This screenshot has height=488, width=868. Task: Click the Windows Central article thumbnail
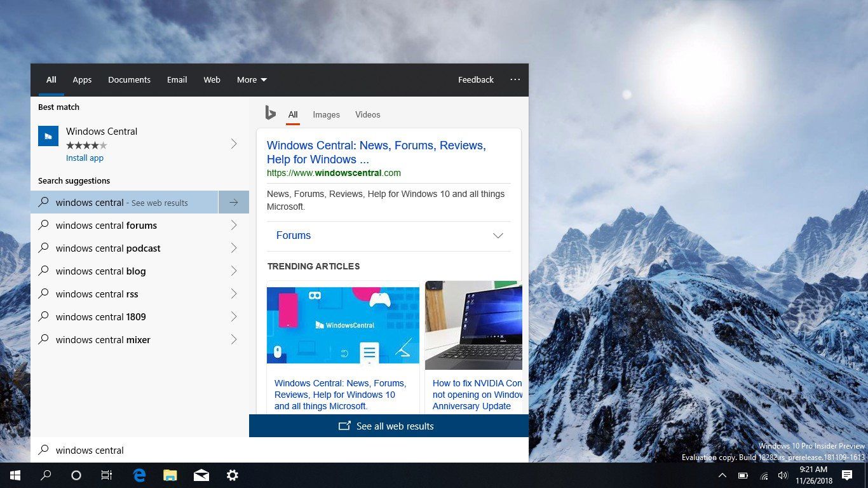coord(343,325)
